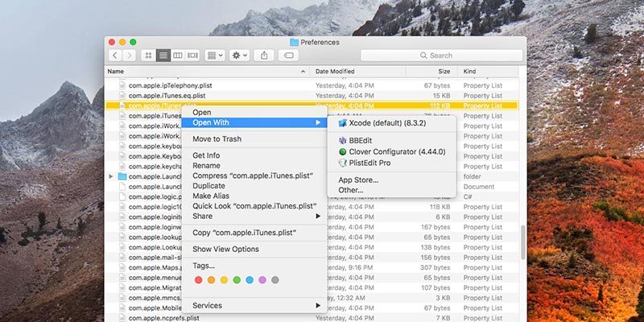Open the Action gear dropdown menu
This screenshot has width=644, height=322.
240,56
